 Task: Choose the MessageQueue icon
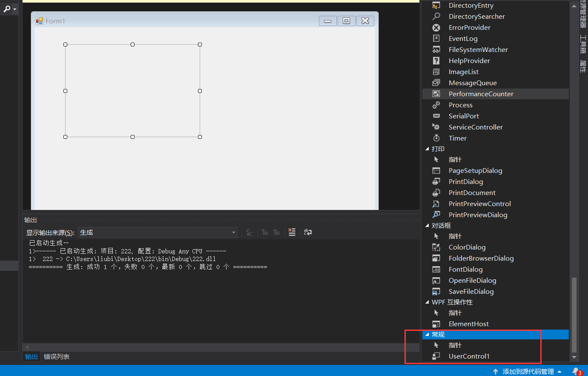[436, 83]
